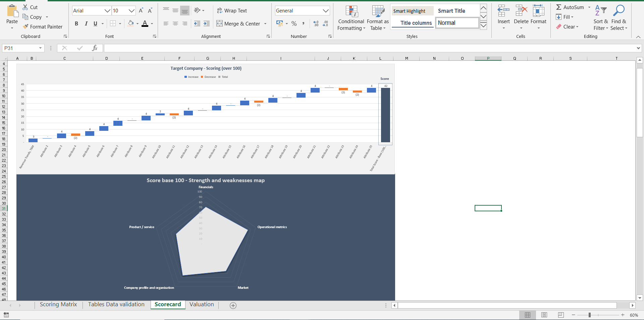The image size is (644, 320).
Task: Collapse the ribbon with the chevron
Action: [638, 37]
